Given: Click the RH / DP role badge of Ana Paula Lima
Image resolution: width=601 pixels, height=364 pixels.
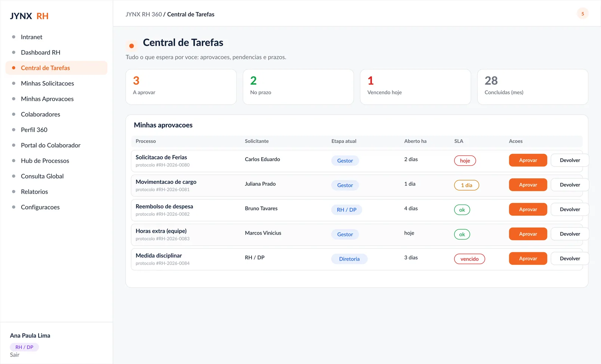Looking at the screenshot, I should coord(24,347).
